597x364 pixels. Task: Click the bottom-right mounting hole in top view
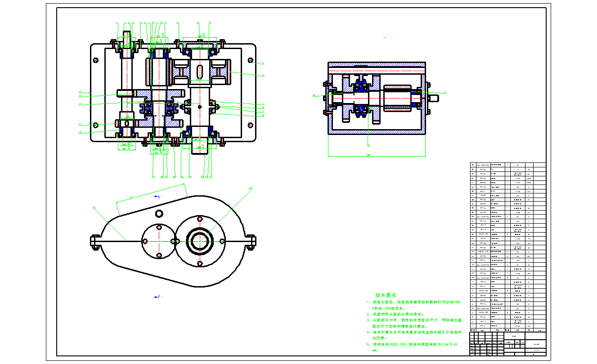(251, 125)
